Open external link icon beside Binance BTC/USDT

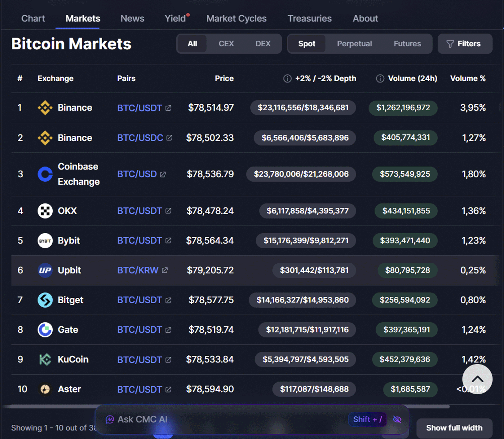pyautogui.click(x=168, y=108)
